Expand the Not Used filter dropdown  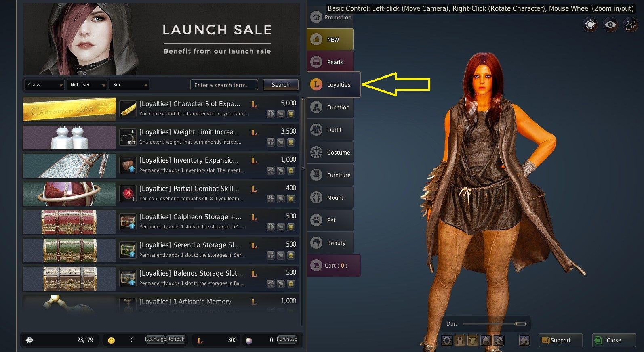(86, 85)
